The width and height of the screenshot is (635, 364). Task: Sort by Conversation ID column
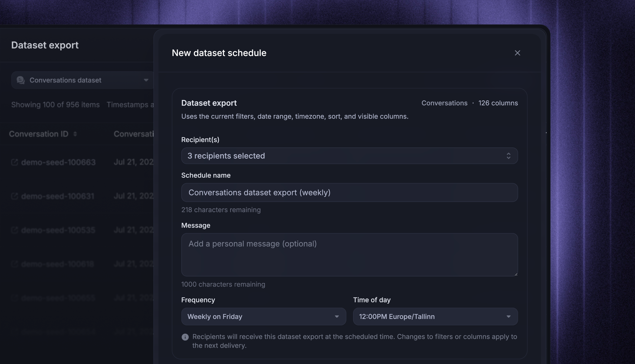tap(75, 134)
